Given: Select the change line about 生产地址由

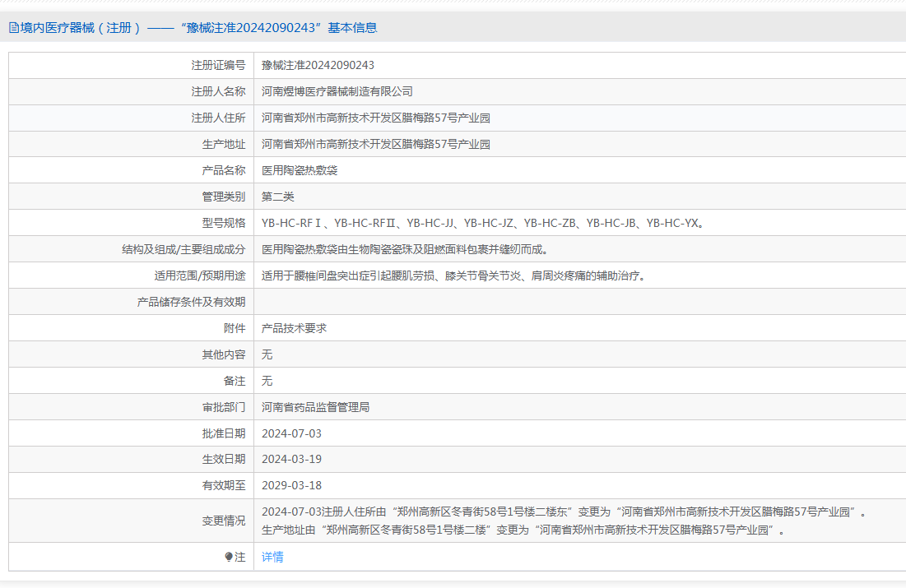Looking at the screenshot, I should (523, 530).
